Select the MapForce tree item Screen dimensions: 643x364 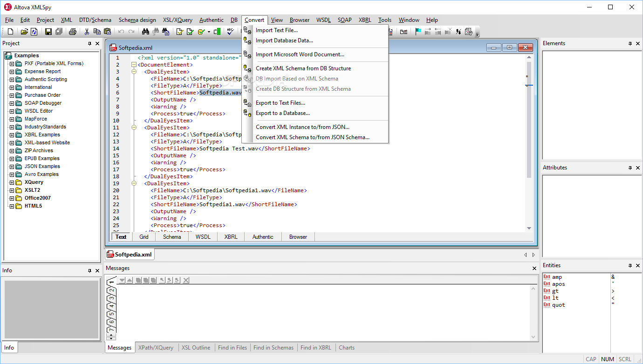35,119
